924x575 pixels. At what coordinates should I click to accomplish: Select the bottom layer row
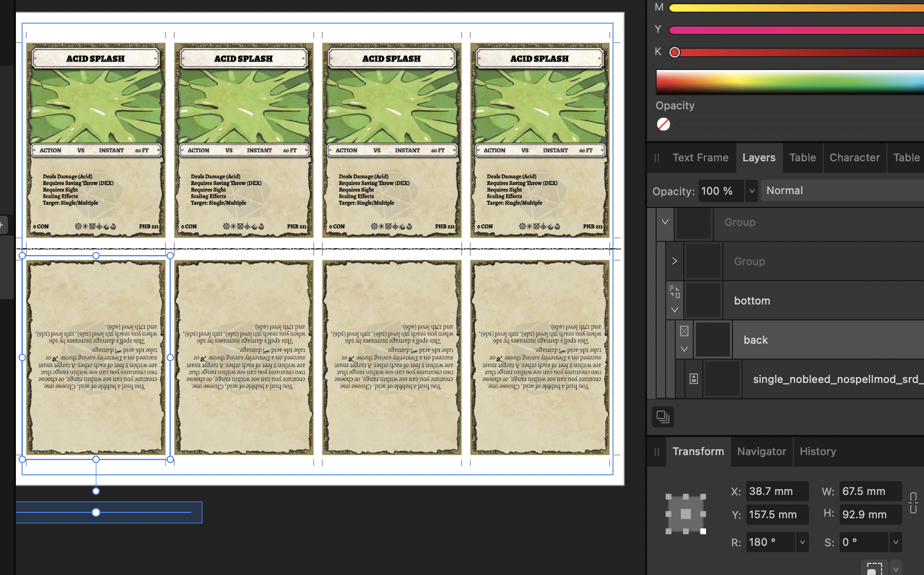coord(795,301)
